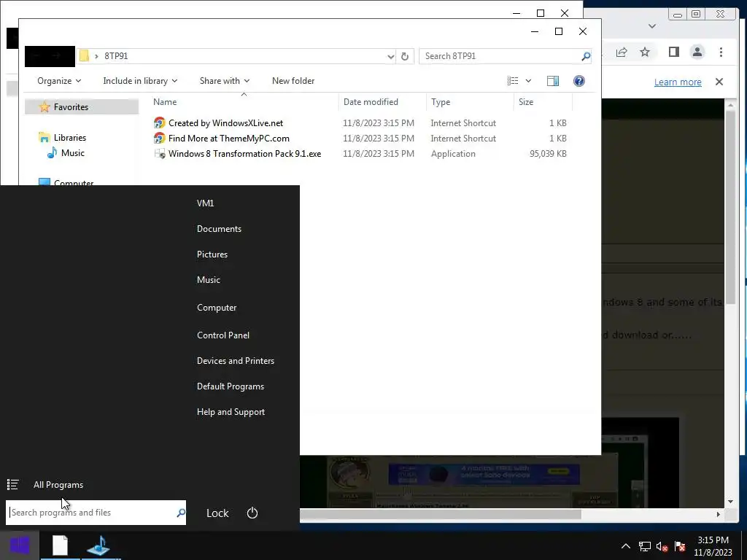Open Action Center flag icon

point(680,546)
